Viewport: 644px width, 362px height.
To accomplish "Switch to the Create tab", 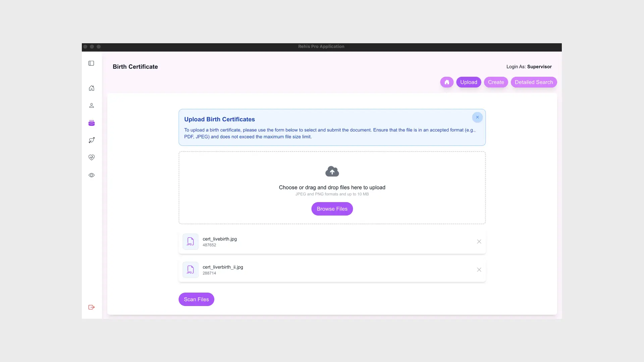I will pos(496,82).
